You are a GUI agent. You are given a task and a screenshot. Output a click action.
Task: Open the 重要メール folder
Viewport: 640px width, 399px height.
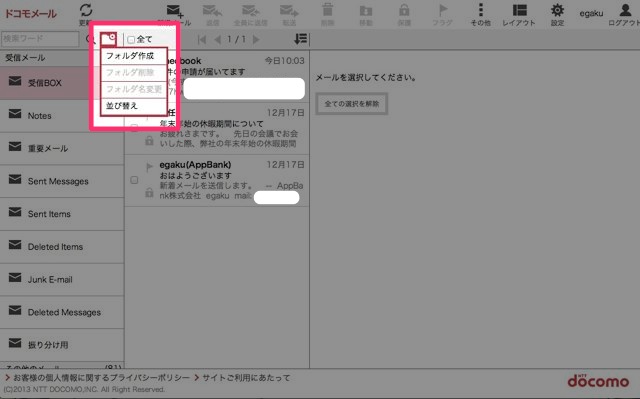point(62,149)
